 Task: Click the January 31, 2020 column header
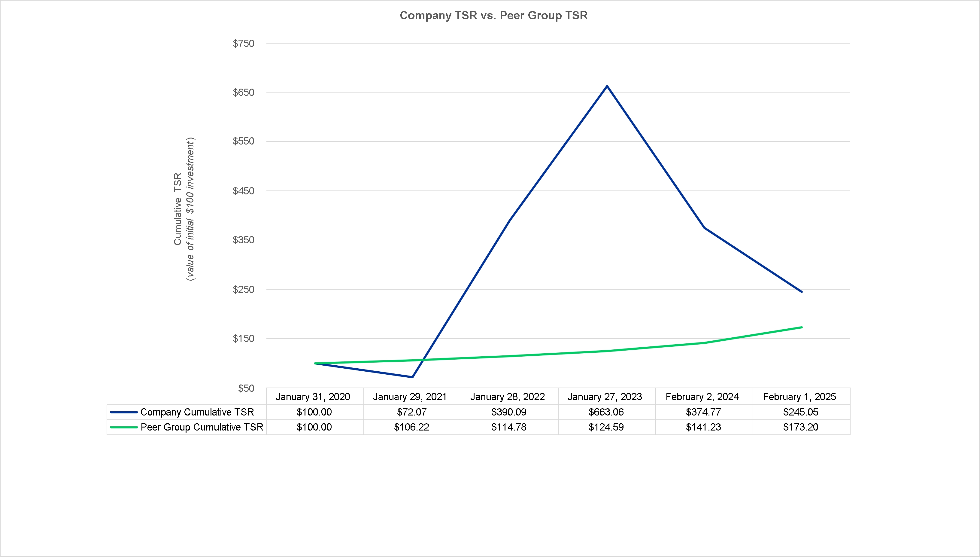tap(313, 397)
